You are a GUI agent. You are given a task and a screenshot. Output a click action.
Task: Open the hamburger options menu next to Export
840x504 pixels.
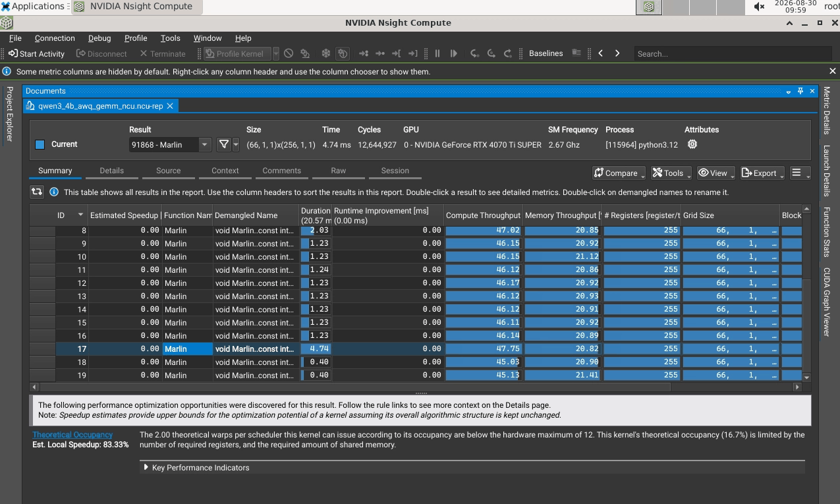pos(799,173)
